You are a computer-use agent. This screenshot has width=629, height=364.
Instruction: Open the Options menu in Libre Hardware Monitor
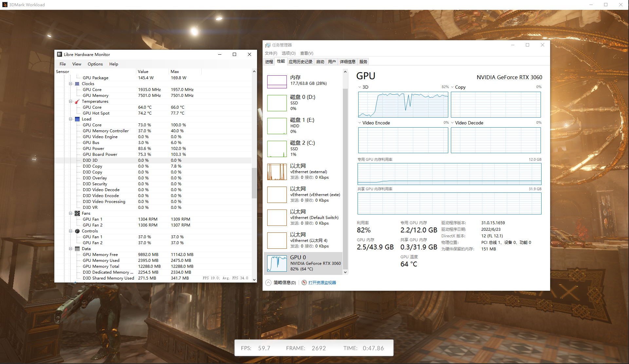click(95, 64)
